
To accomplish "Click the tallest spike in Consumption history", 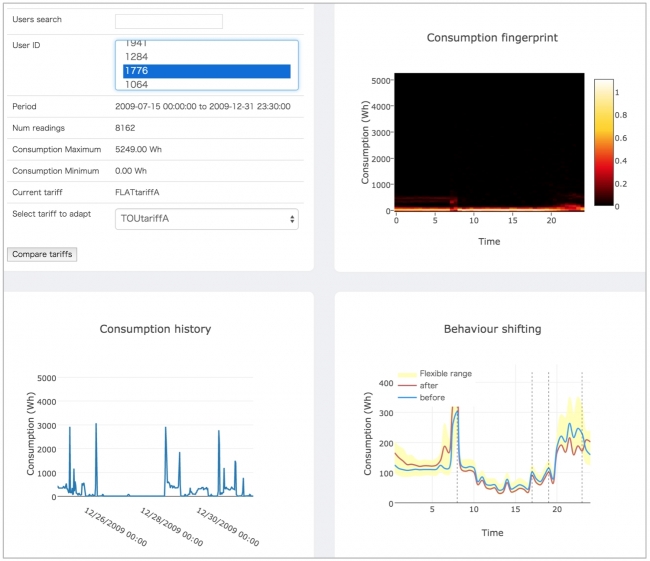I will [x=96, y=424].
